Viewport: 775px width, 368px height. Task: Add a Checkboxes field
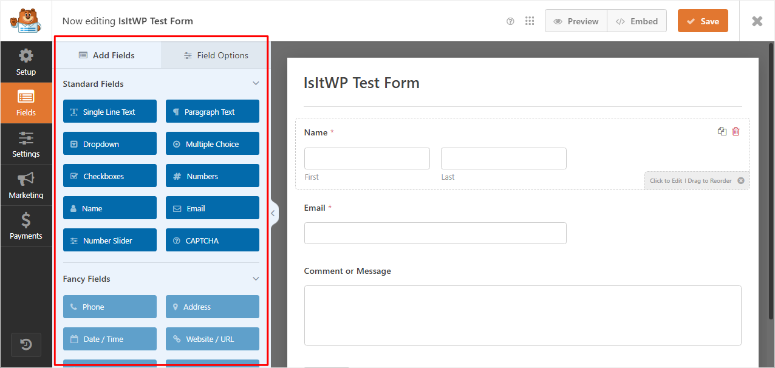[x=110, y=176]
